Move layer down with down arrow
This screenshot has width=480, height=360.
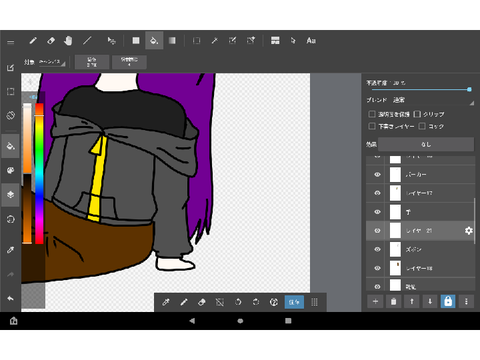pyautogui.click(x=430, y=302)
